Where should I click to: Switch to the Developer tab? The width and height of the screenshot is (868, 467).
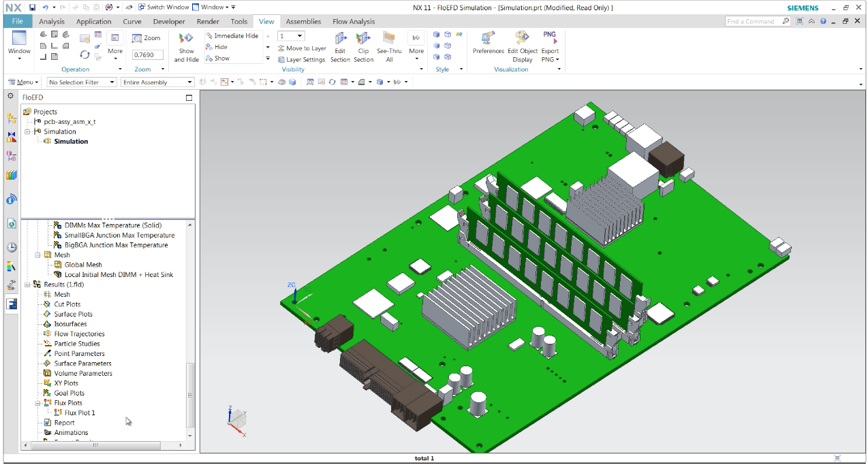pyautogui.click(x=169, y=21)
